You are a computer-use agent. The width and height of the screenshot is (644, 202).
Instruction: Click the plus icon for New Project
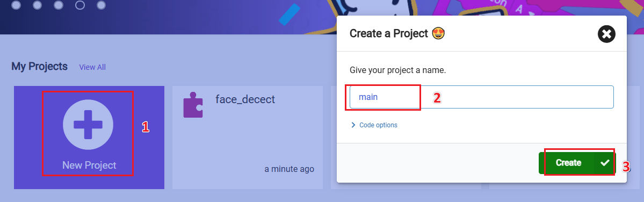pos(88,124)
